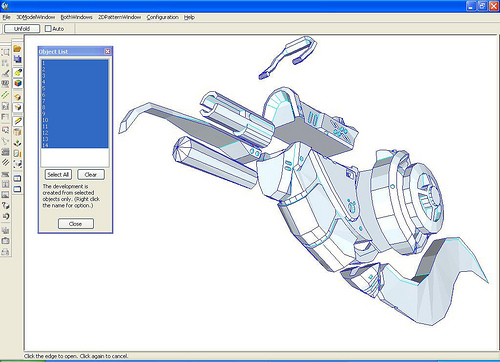This screenshot has height=362, width=500.
Task: Click the dark shaded cube icon
Action: (18, 107)
